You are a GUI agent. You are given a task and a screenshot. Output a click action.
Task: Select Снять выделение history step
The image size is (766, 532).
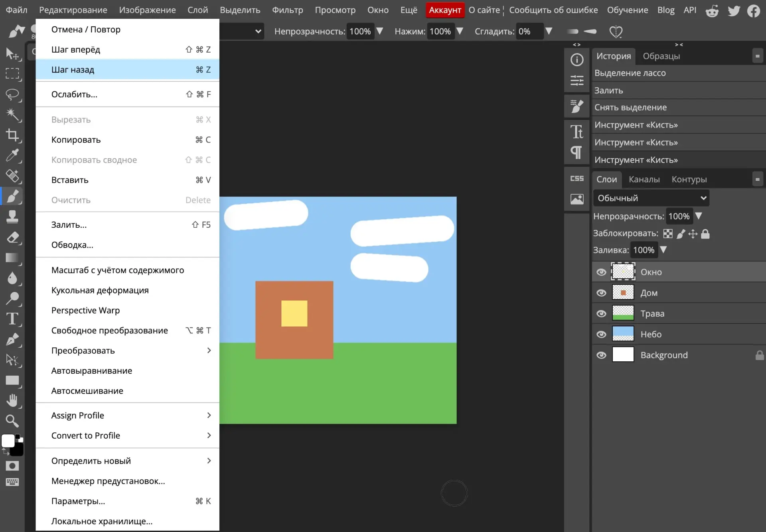coord(678,107)
